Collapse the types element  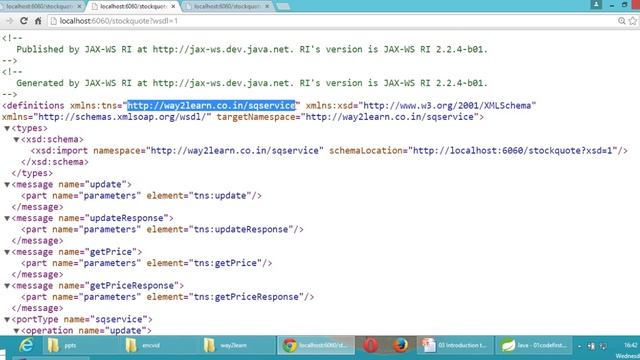[x=7, y=128]
